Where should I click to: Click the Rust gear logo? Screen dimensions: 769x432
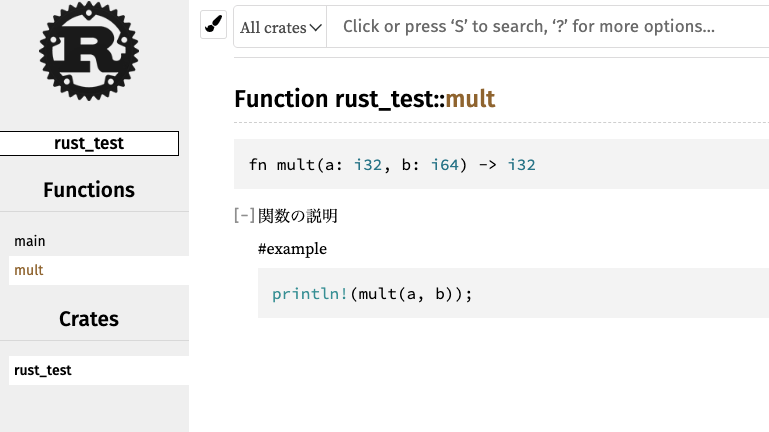(x=89, y=51)
